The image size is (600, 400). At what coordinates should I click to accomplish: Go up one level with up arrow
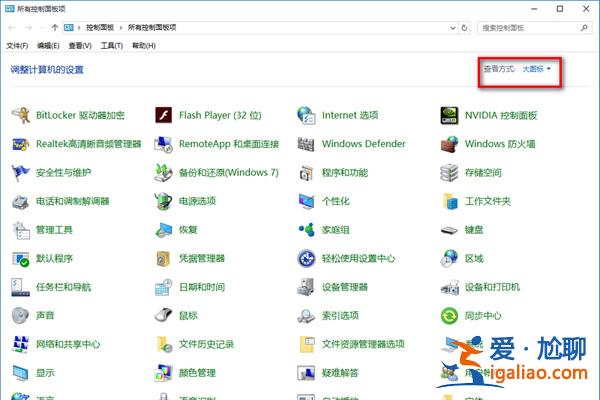[x=55, y=28]
